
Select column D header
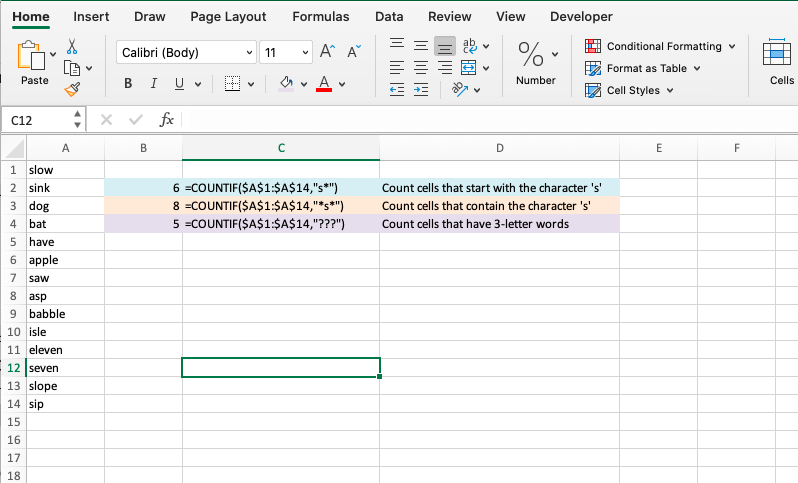point(500,148)
